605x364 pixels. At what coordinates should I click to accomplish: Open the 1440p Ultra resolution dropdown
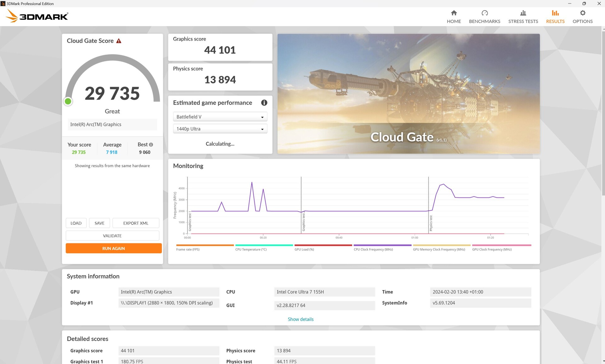tap(220, 129)
